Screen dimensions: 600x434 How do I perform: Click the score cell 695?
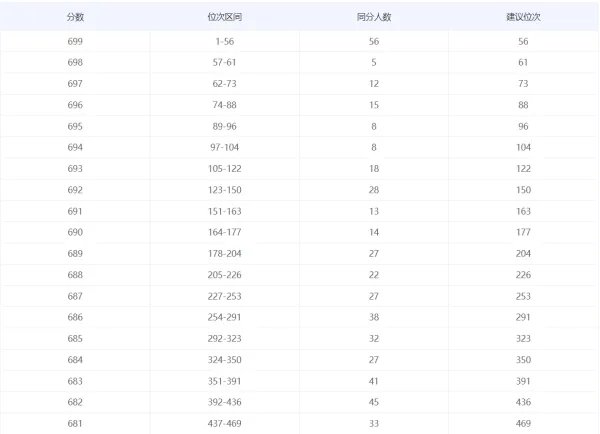(76, 126)
